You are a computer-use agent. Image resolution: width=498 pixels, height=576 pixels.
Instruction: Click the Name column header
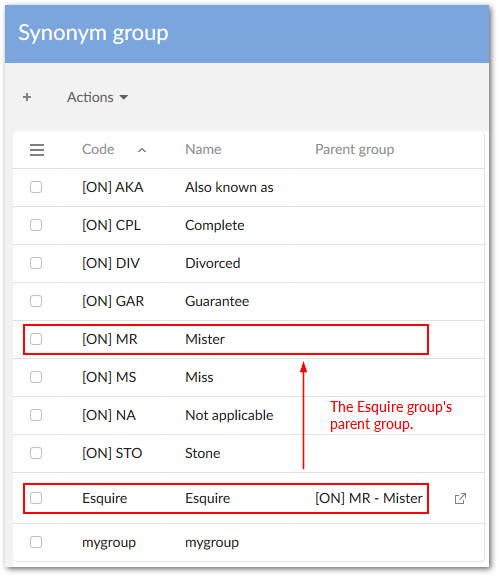click(203, 150)
